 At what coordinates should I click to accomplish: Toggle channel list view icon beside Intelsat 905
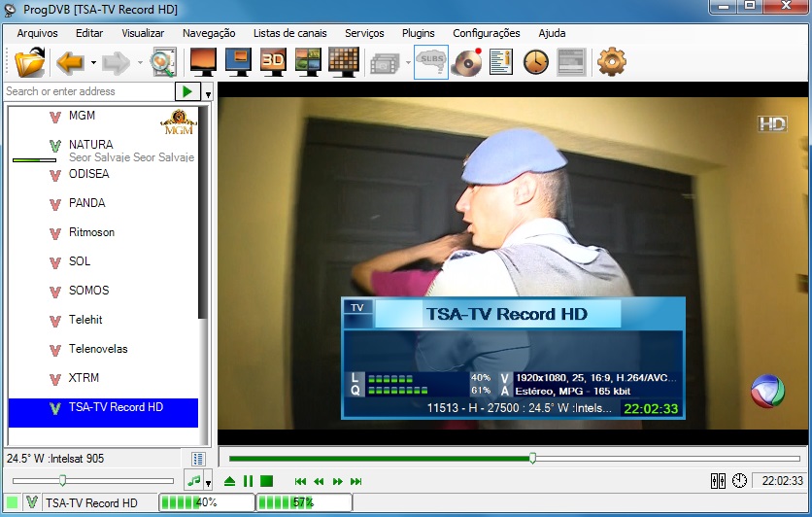pos(198,459)
